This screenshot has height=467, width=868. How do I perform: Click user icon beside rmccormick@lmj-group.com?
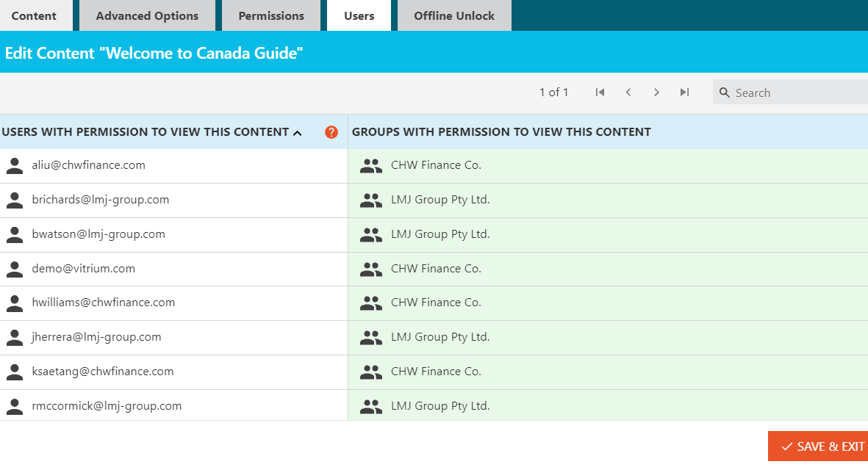[15, 406]
